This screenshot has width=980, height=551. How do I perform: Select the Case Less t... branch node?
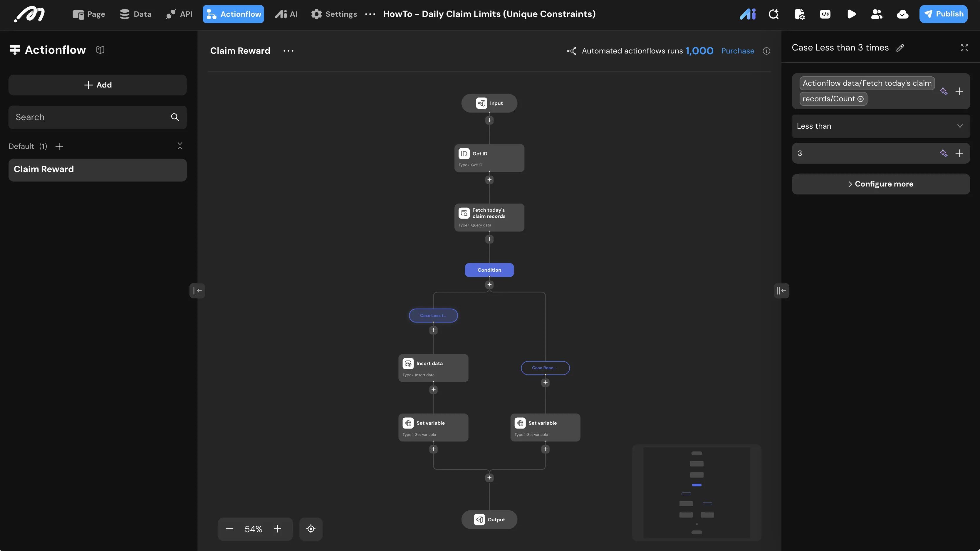point(433,315)
